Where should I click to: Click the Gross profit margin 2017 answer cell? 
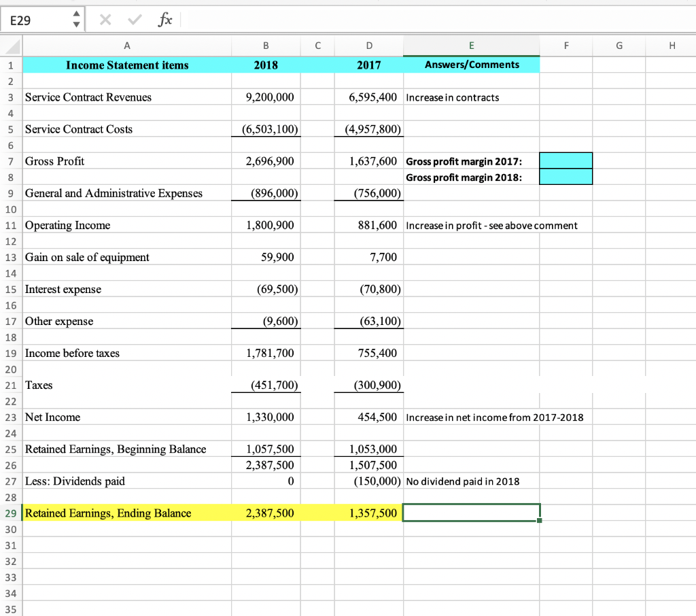pos(565,161)
